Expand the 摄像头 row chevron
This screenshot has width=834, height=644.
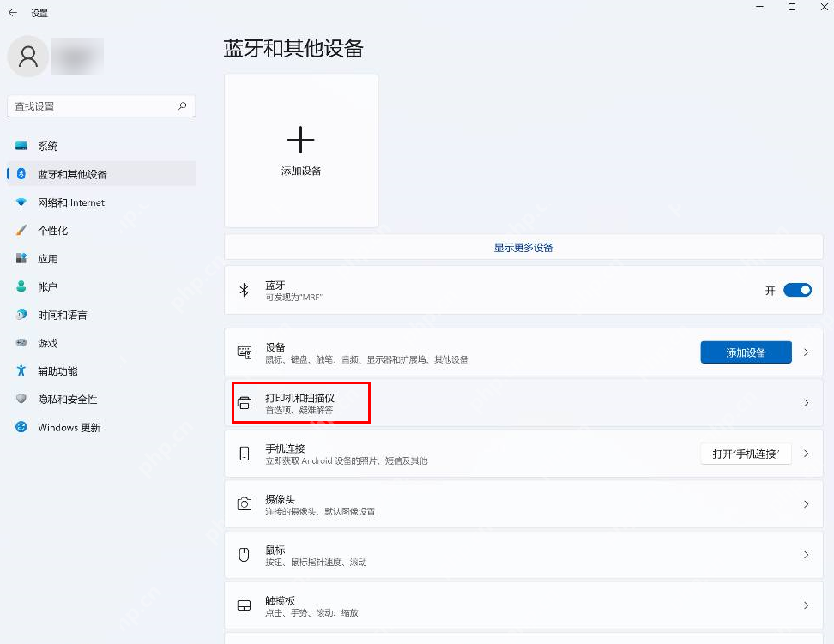tap(807, 503)
